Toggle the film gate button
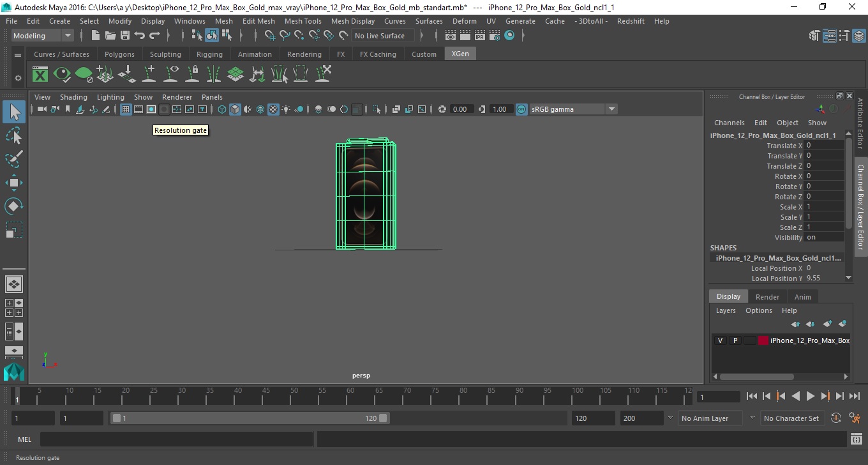Screen dimensions: 868x465 coord(138,109)
